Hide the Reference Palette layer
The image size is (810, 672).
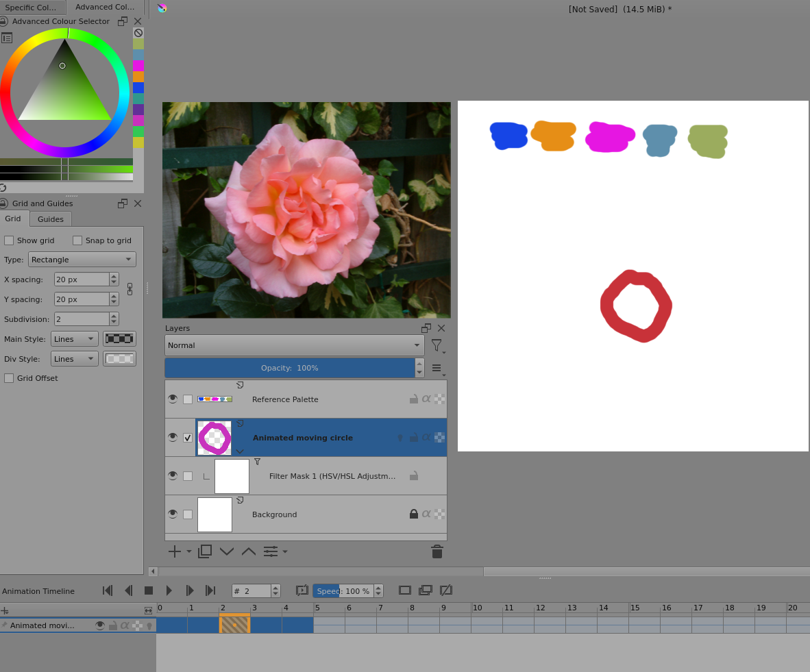coord(173,399)
